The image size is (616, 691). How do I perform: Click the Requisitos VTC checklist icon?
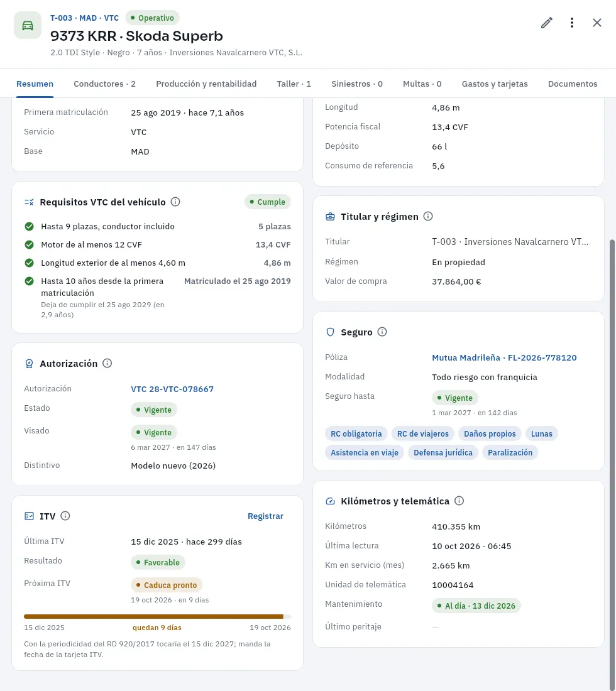point(29,202)
